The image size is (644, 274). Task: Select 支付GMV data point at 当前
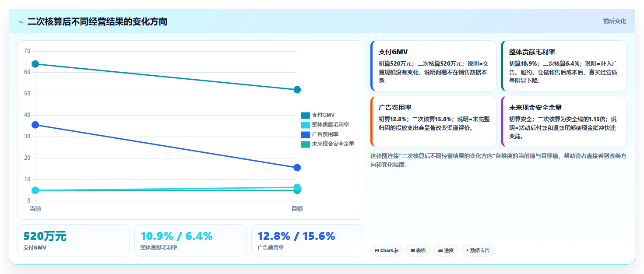[35, 64]
